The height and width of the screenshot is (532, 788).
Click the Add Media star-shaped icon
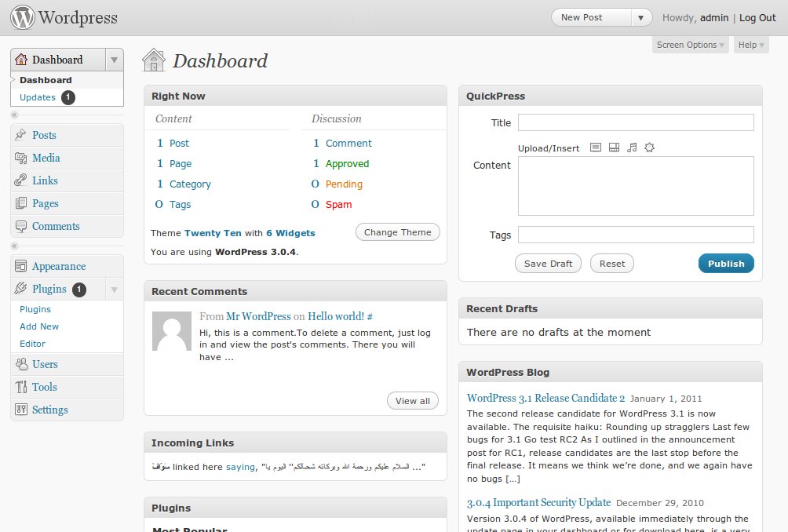coord(649,148)
